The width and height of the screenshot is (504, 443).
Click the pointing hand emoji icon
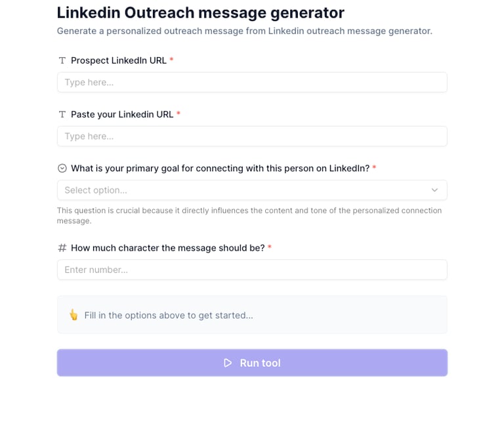click(x=73, y=315)
